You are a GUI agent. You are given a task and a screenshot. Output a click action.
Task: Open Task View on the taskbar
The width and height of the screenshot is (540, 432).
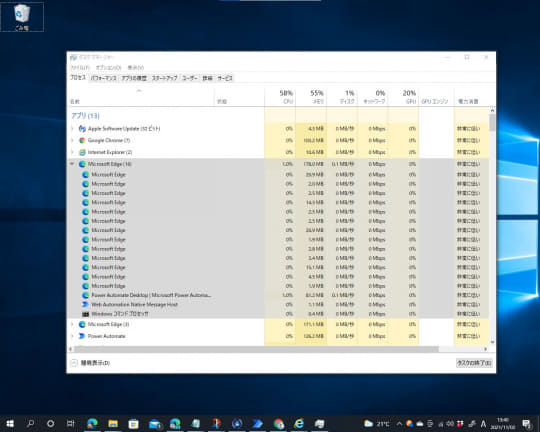(x=71, y=423)
